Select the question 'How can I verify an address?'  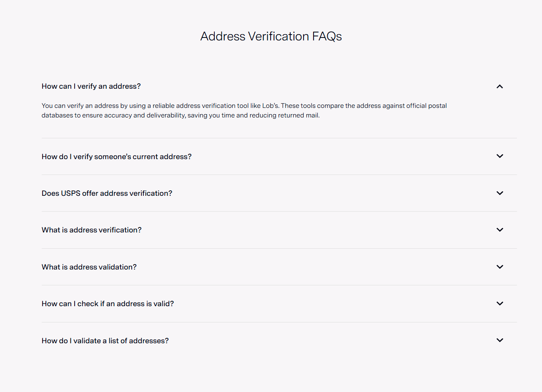[x=91, y=86]
